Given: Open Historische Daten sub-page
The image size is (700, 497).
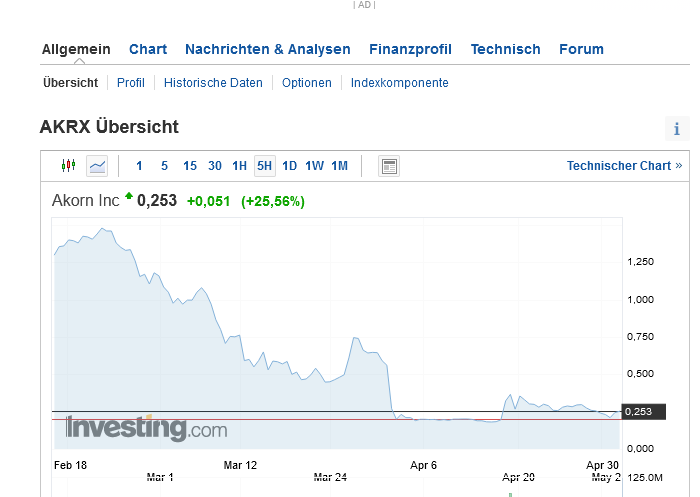Looking at the screenshot, I should [213, 83].
